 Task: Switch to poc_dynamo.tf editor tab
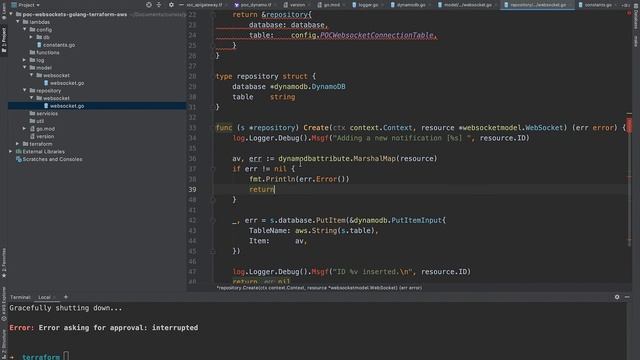click(253, 5)
